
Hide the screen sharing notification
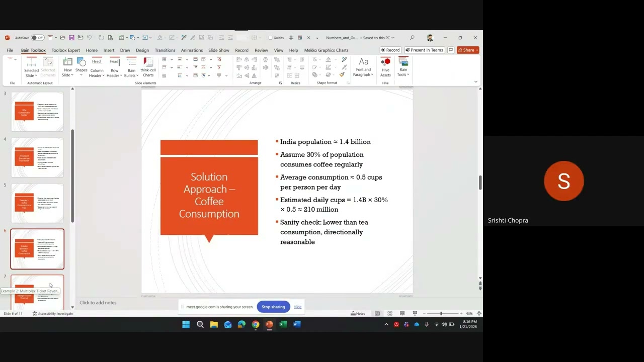[298, 307]
